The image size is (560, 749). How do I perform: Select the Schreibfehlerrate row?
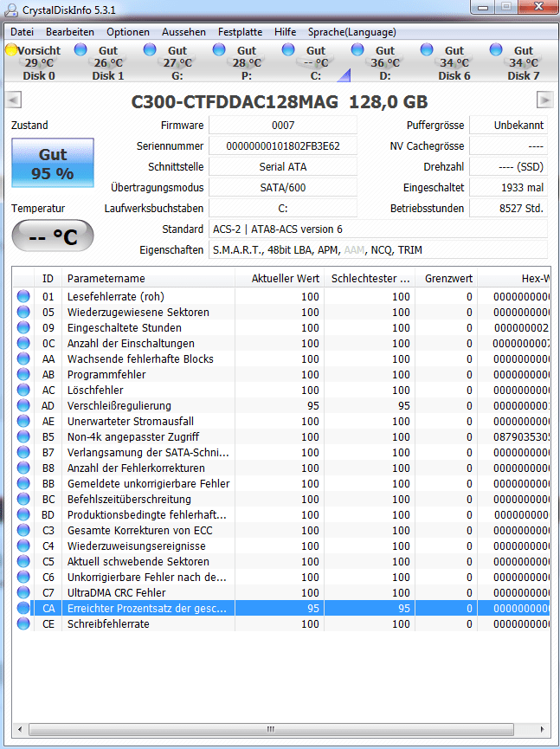pyautogui.click(x=281, y=623)
